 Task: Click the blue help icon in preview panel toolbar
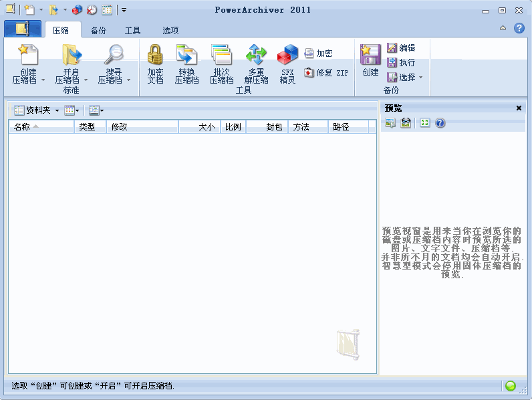(x=440, y=122)
